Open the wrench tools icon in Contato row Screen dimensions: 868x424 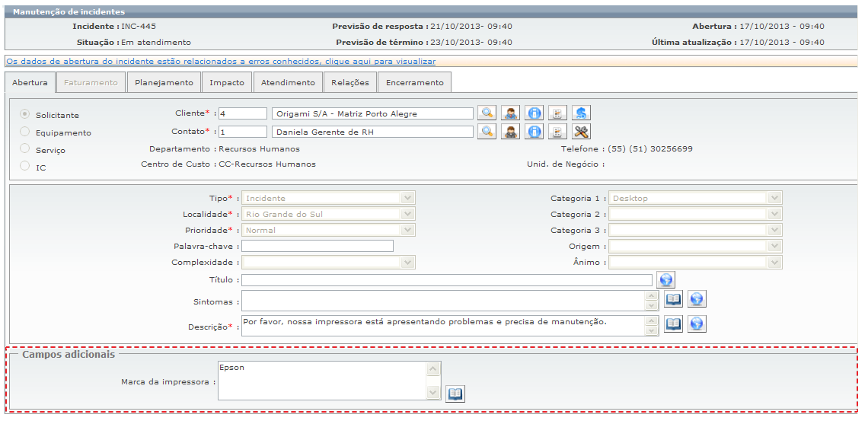582,132
